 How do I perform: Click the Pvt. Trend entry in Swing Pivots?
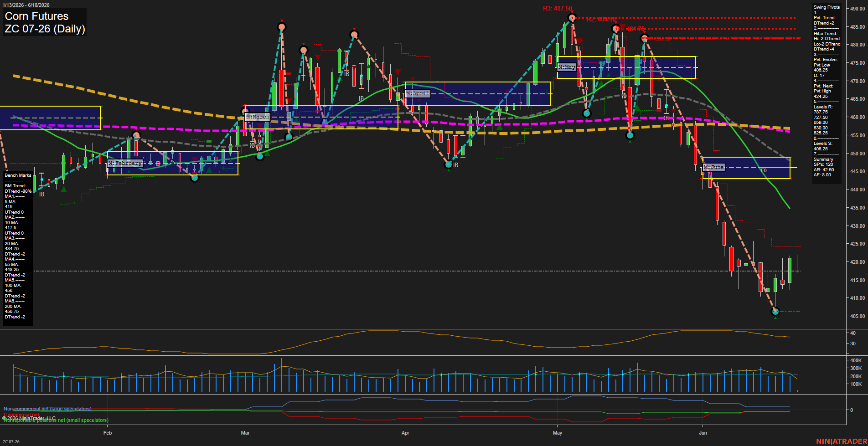click(825, 18)
